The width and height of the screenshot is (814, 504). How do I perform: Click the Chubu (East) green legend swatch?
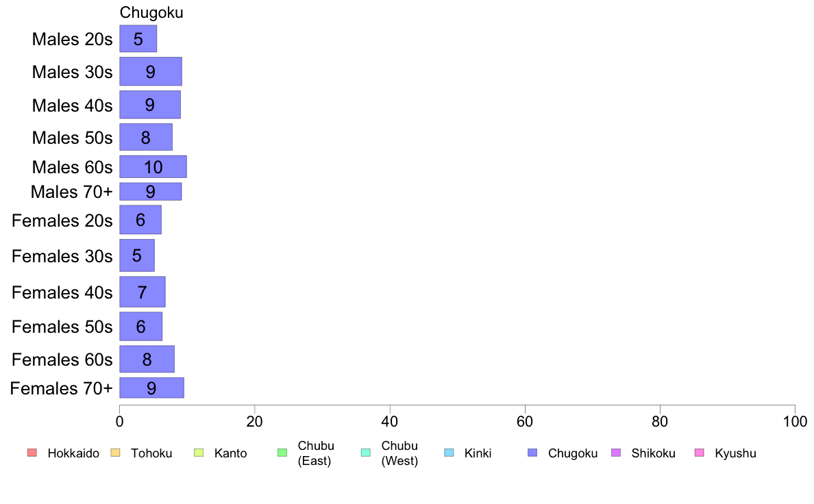pos(282,453)
